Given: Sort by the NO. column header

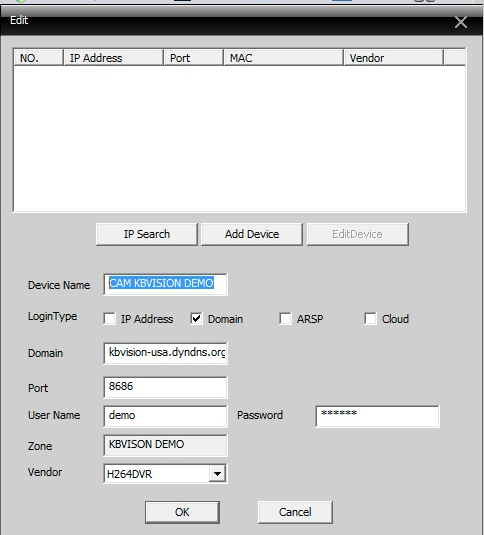Looking at the screenshot, I should 39,58.
